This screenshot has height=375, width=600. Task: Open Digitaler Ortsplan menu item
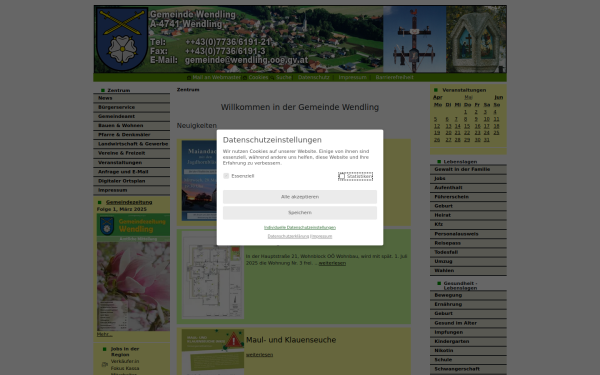click(132, 181)
